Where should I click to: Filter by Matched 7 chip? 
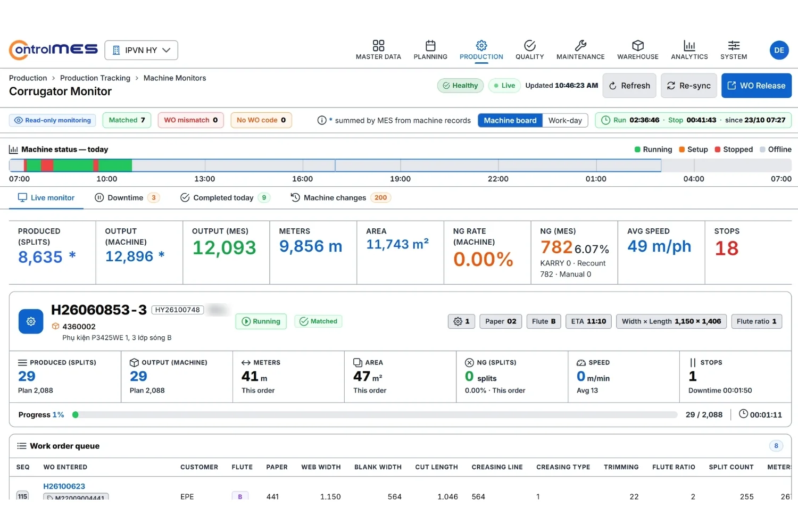tap(127, 120)
